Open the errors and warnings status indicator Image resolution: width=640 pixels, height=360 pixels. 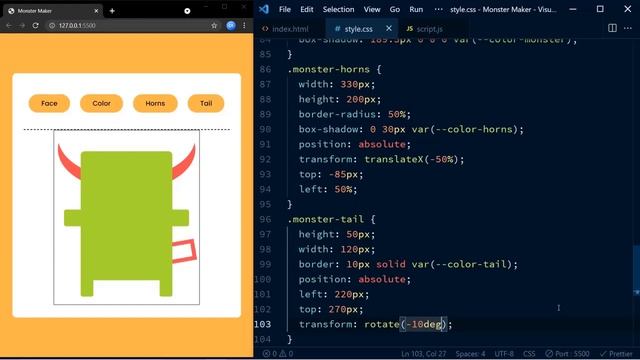278,353
